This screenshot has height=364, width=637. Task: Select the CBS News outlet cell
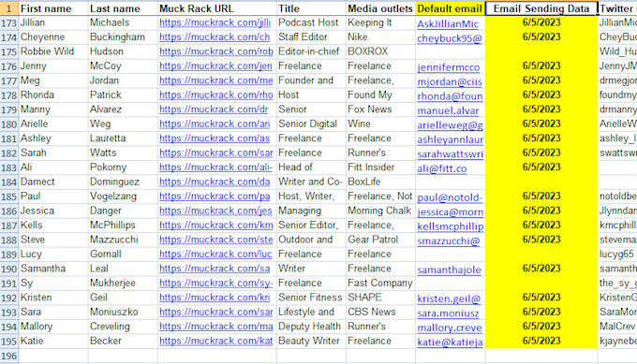[380, 312]
